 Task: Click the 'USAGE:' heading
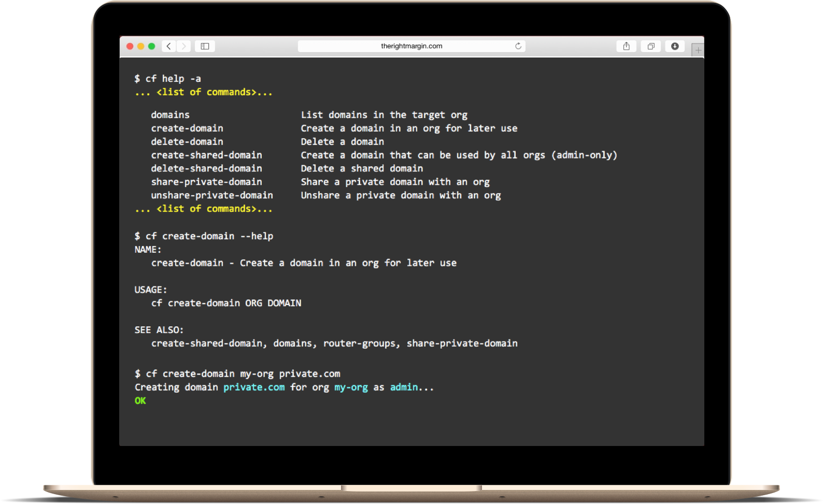pyautogui.click(x=151, y=290)
